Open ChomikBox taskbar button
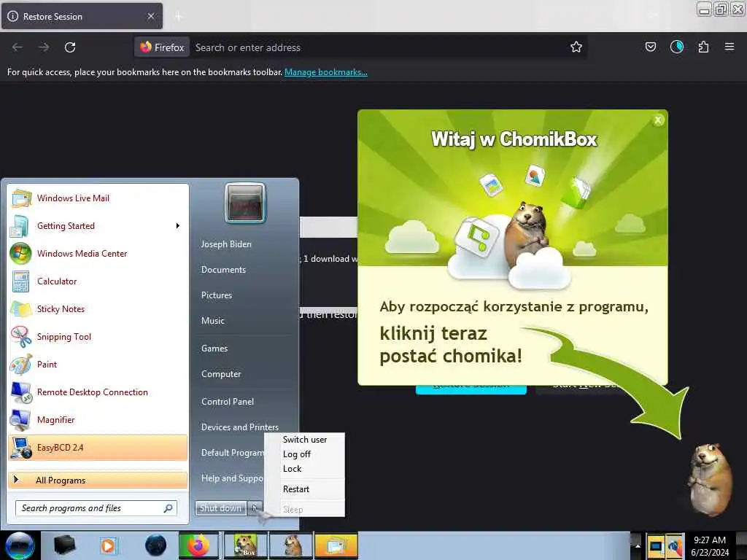 click(x=245, y=545)
